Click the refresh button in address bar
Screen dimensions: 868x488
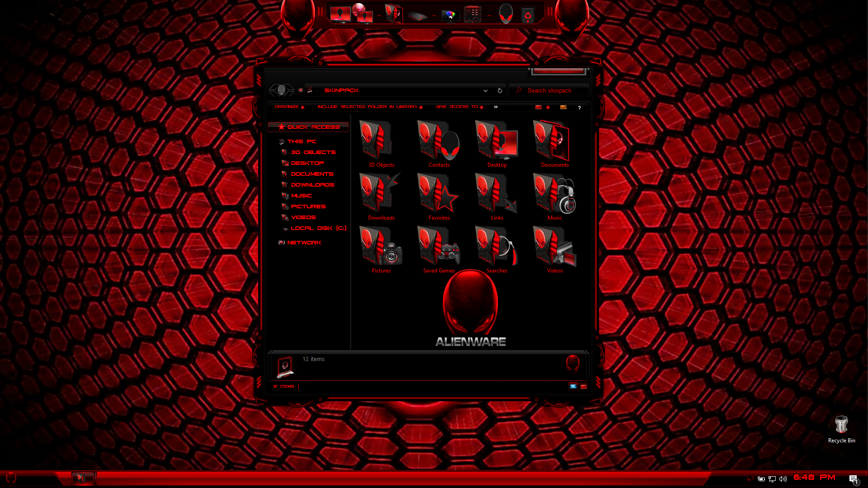[500, 90]
